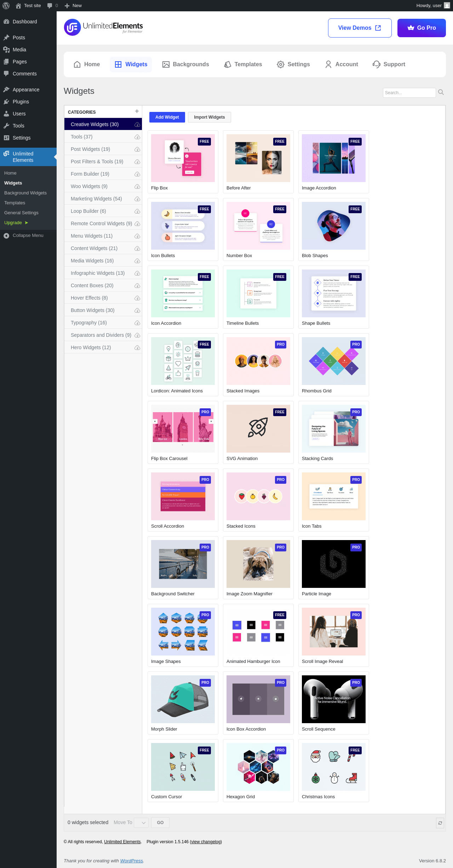Open Plugins in WordPress sidebar
Screen dimensions: 453x868
point(28,102)
